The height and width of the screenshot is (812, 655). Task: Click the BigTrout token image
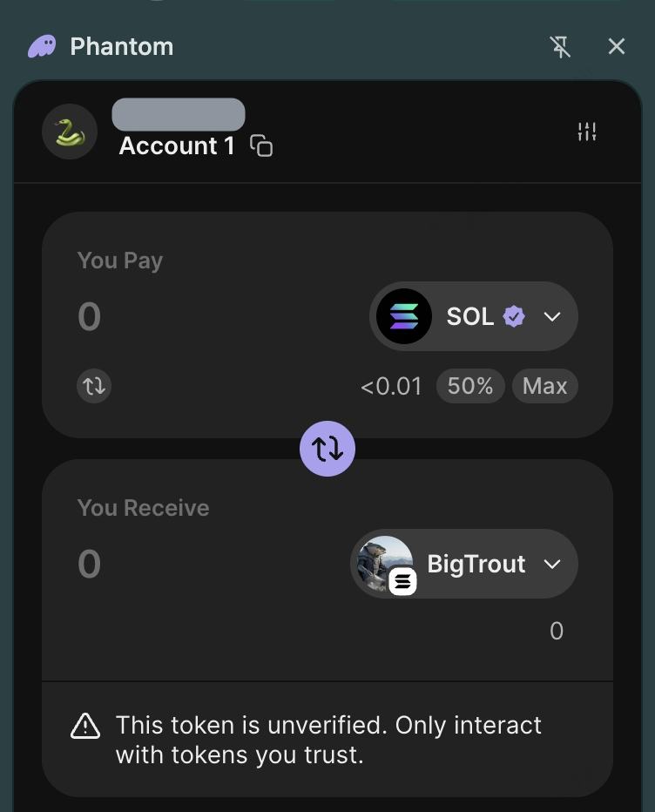tap(385, 564)
